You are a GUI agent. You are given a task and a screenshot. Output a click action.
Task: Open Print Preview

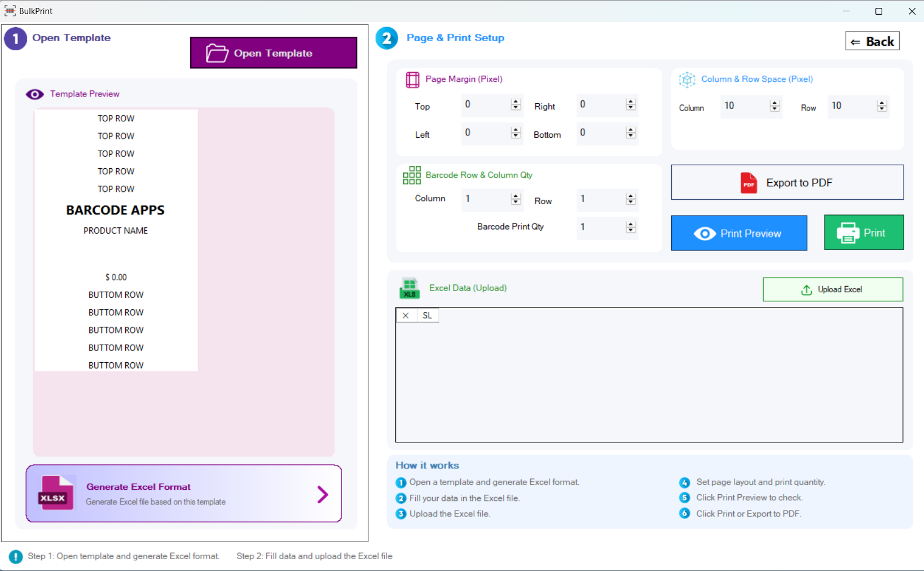click(x=739, y=233)
